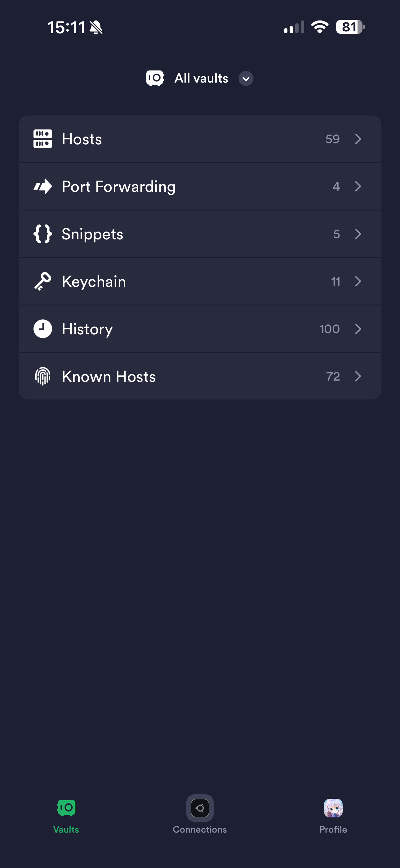Screen dimensions: 400x868
Task: Tap the Known Hosts fingerprint icon
Action: [x=43, y=376]
